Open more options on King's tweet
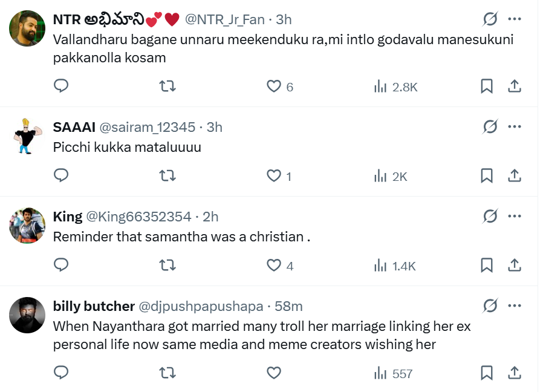The width and height of the screenshot is (543, 392). (x=515, y=216)
